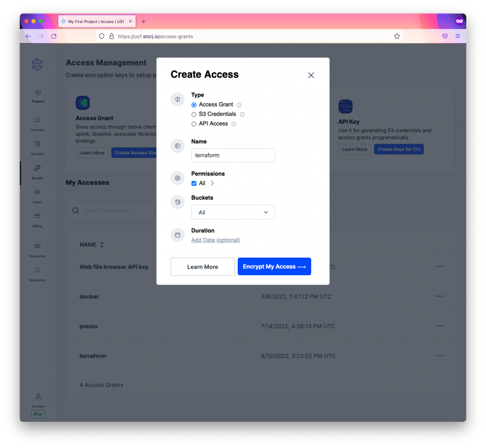Screen dimensions: 486x448
Task: Select the S3 Credentials radio option
Action: coord(194,114)
